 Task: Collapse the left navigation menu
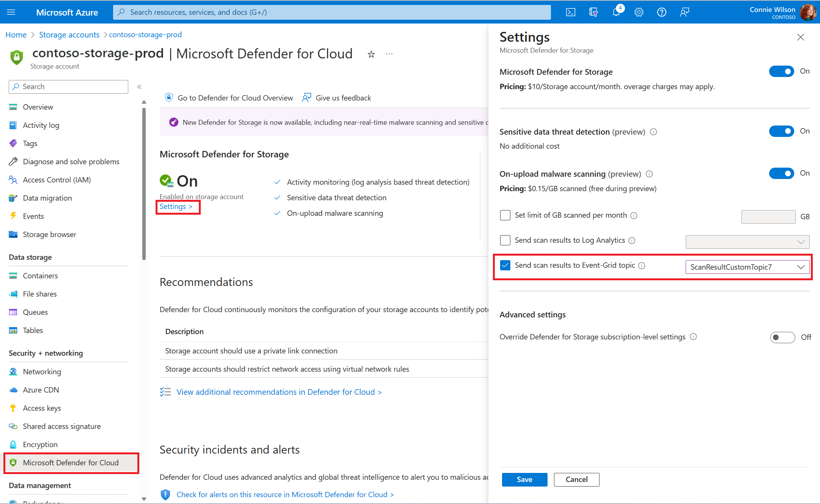[x=139, y=87]
